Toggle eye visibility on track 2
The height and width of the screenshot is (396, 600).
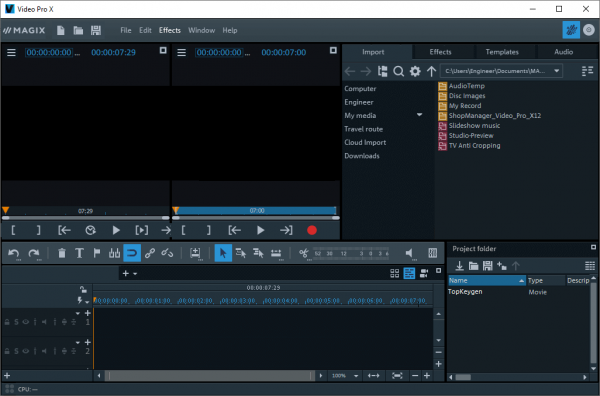tap(26, 351)
